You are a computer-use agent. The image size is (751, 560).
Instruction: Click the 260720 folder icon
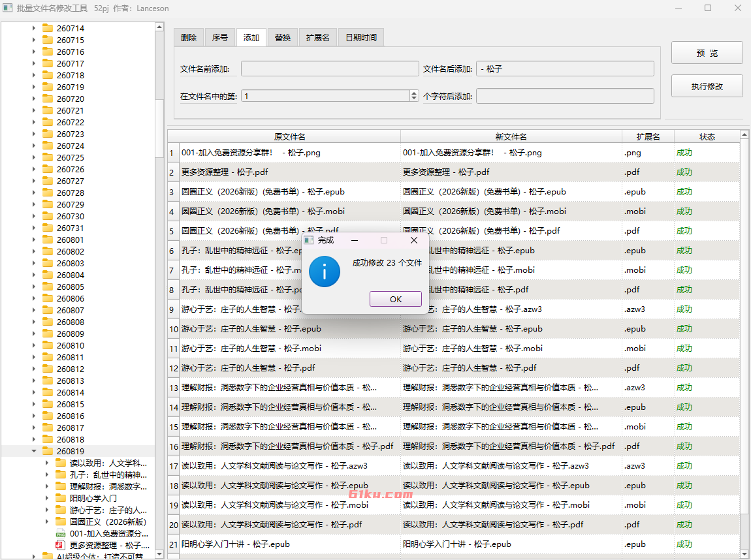click(48, 99)
